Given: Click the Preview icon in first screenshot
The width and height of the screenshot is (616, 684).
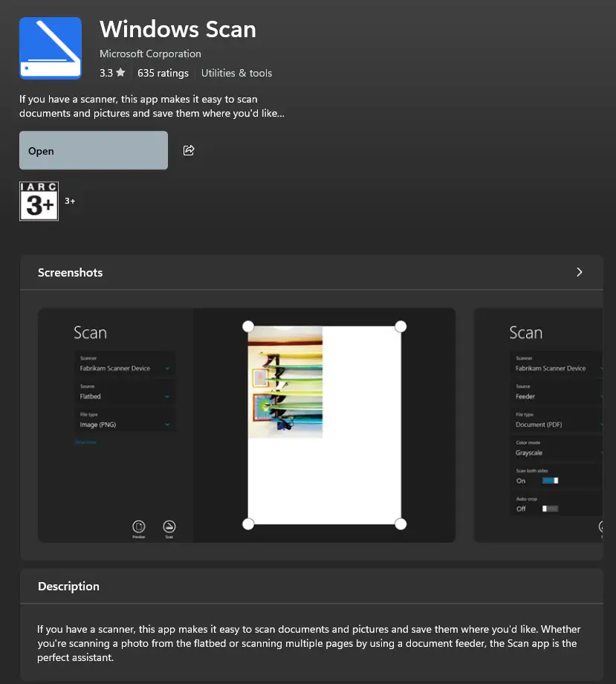Looking at the screenshot, I should point(139,527).
